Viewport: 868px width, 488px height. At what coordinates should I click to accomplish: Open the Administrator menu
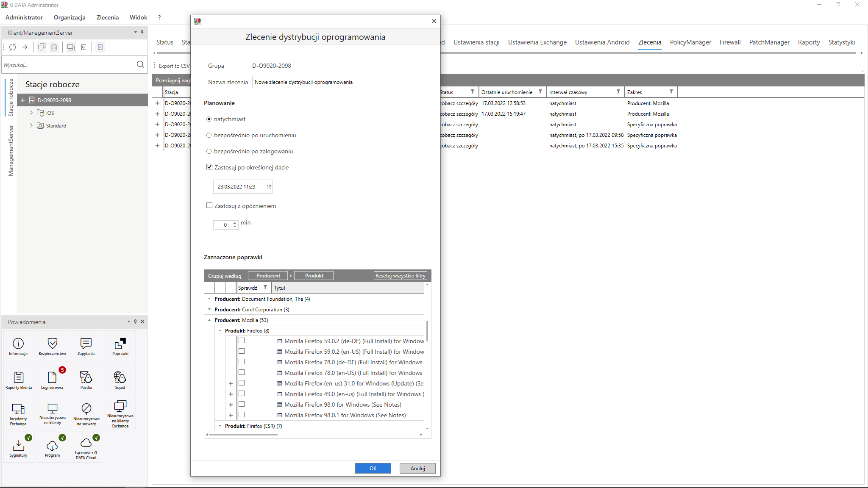point(24,17)
